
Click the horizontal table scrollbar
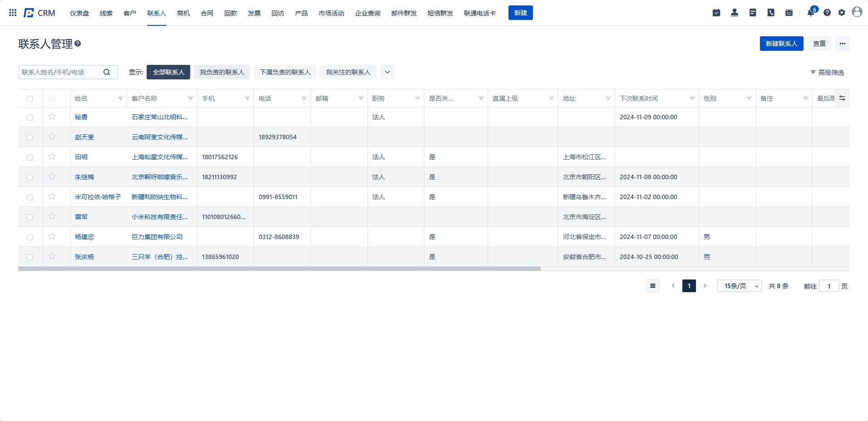[279, 269]
